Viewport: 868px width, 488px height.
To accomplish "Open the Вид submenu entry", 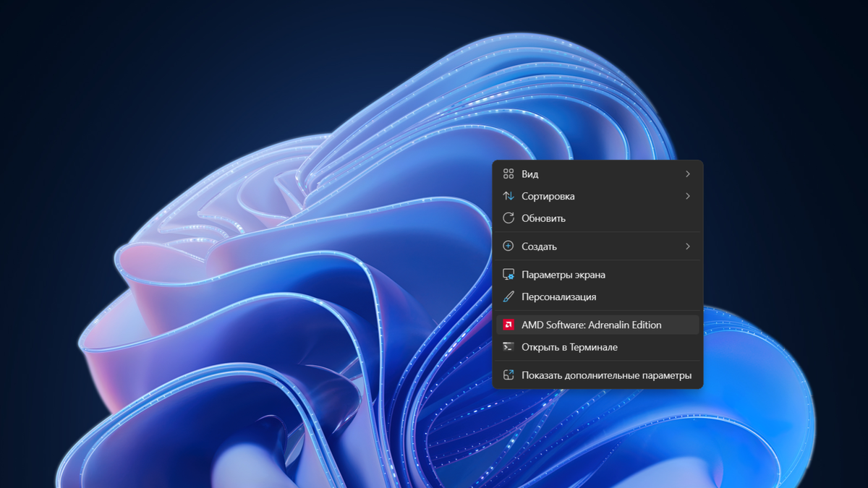I will point(597,174).
